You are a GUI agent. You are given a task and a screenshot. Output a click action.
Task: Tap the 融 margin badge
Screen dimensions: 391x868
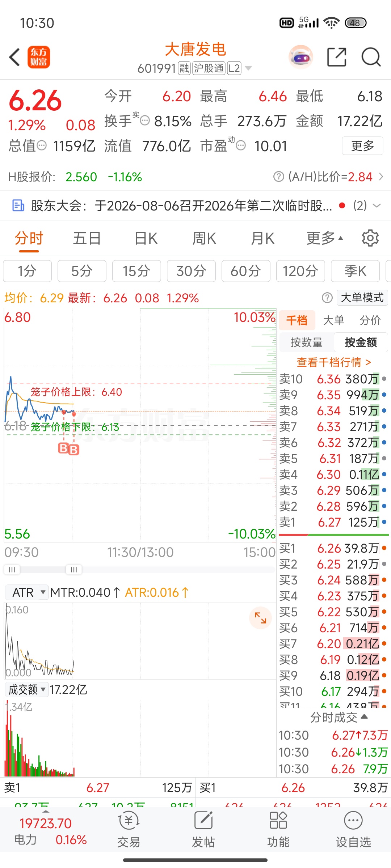(184, 68)
